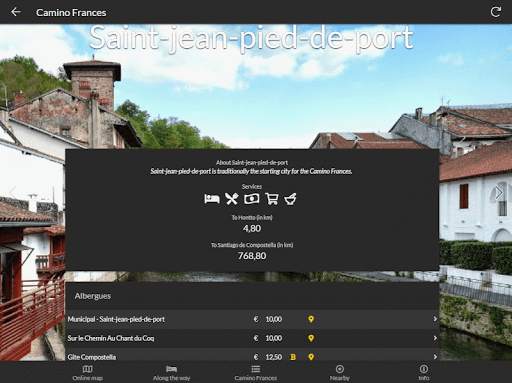Go back with the top-left arrow

coord(16,12)
